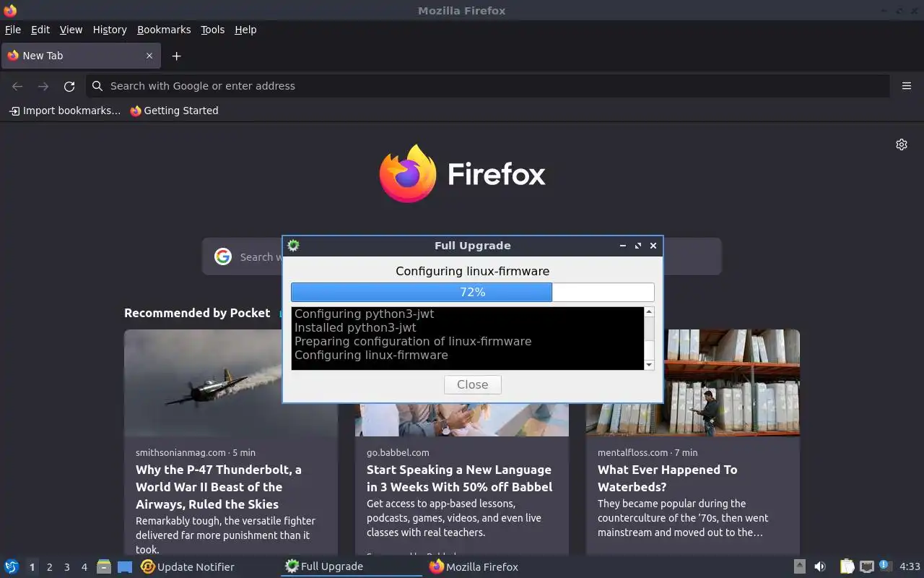
Task: Open the Edit menu
Action: click(40, 30)
